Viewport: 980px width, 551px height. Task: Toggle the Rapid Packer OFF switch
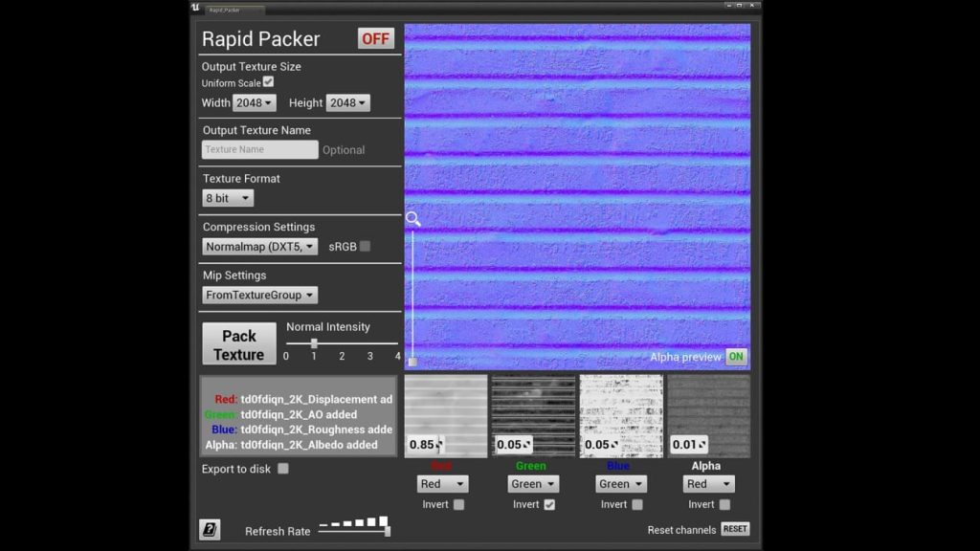coord(375,38)
